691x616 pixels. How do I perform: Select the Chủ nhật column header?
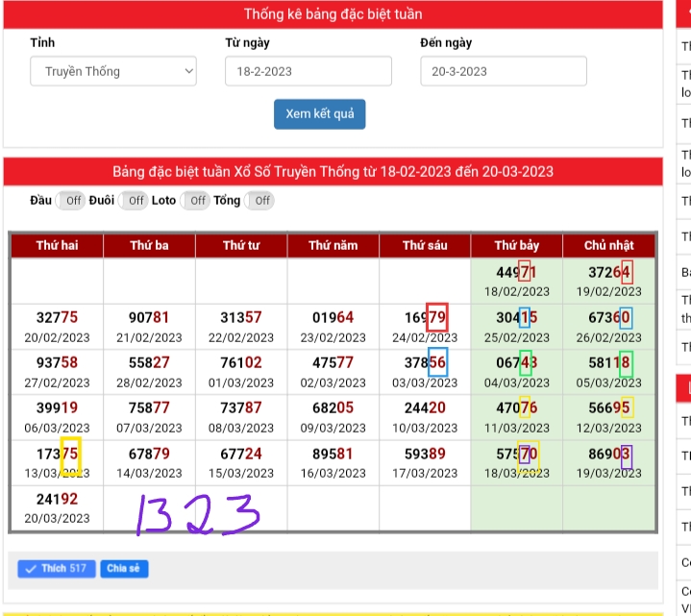(609, 245)
